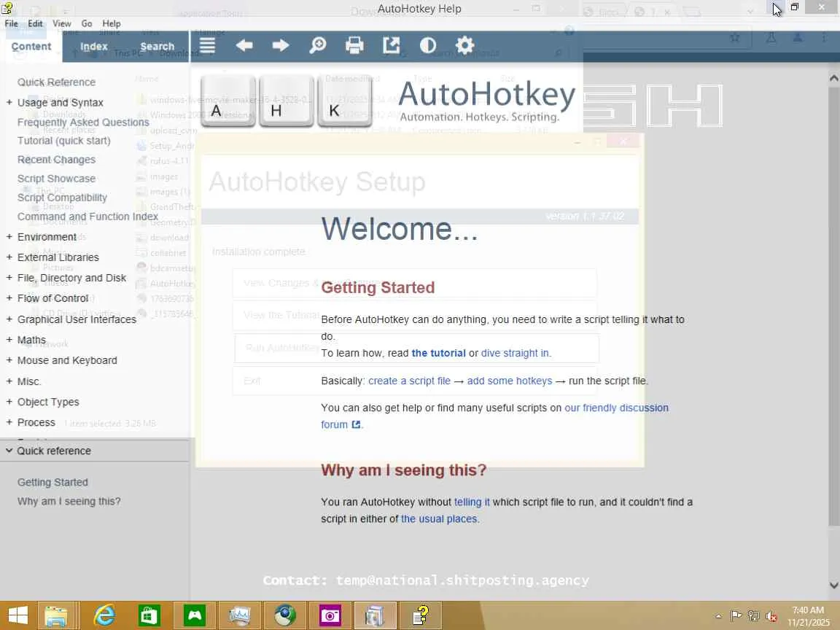840x630 pixels.
Task: Open Command and Function Index topic
Action: pyautogui.click(x=87, y=217)
